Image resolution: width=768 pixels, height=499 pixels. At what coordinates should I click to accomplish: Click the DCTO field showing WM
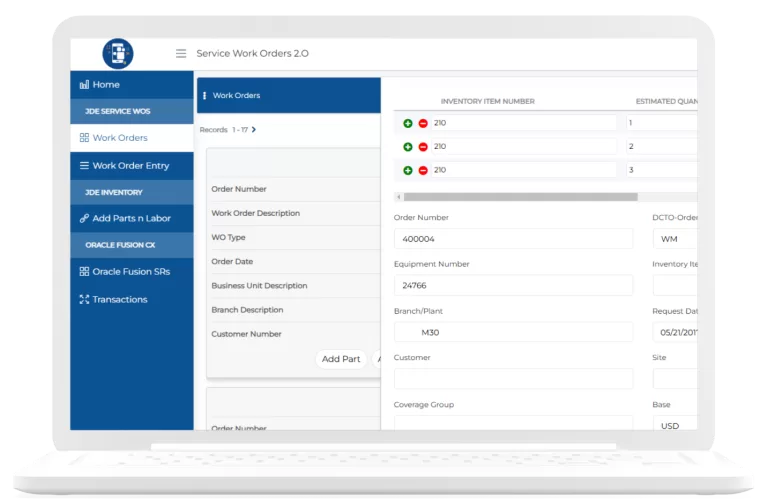click(675, 239)
